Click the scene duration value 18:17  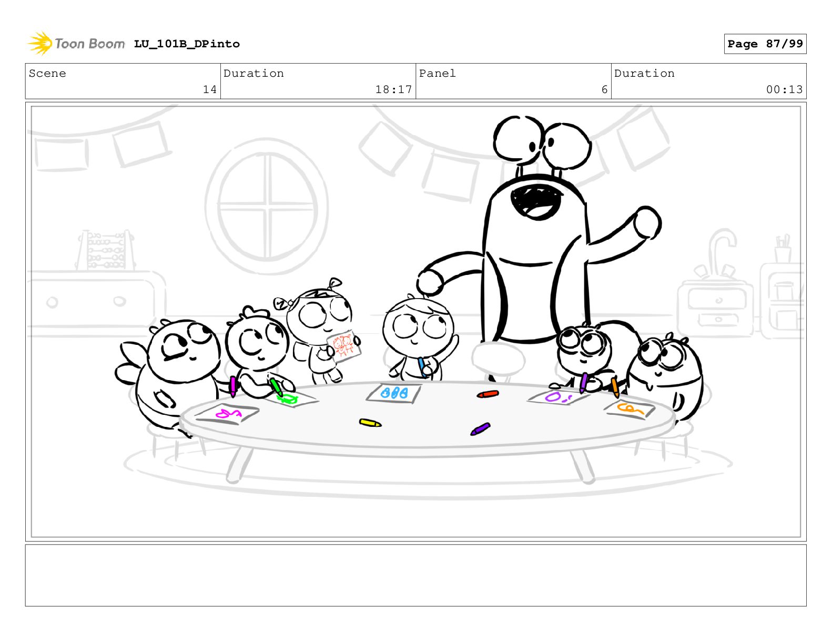[x=393, y=89]
